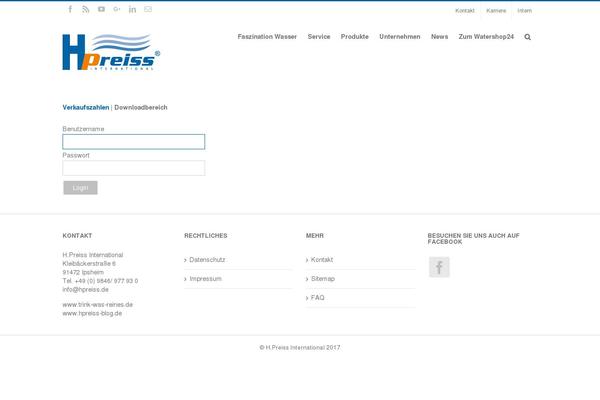The image size is (600, 400).
Task: Focus the Passwort input field
Action: pyautogui.click(x=134, y=168)
